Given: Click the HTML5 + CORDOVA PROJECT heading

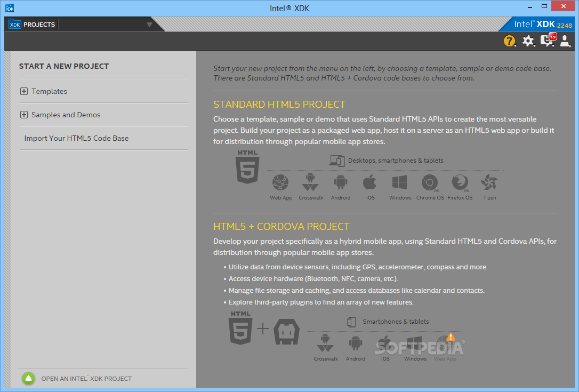Looking at the screenshot, I should (282, 227).
